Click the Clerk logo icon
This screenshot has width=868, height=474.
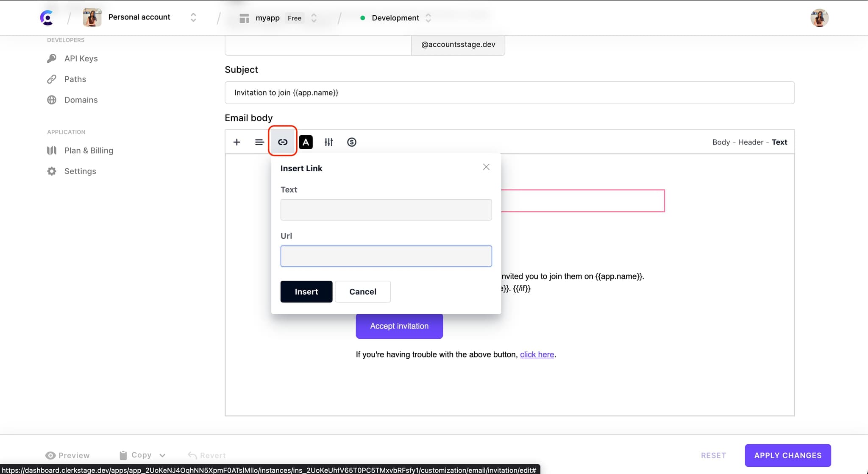(x=47, y=18)
